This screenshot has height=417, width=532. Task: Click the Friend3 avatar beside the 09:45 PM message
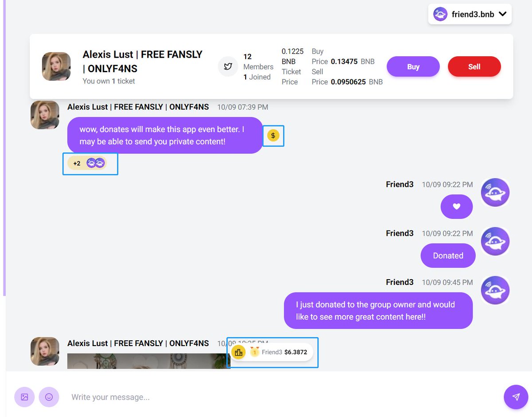495,290
